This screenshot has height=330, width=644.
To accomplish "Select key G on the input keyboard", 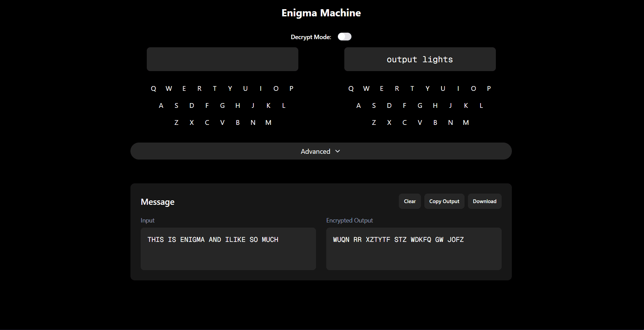I will tap(222, 105).
